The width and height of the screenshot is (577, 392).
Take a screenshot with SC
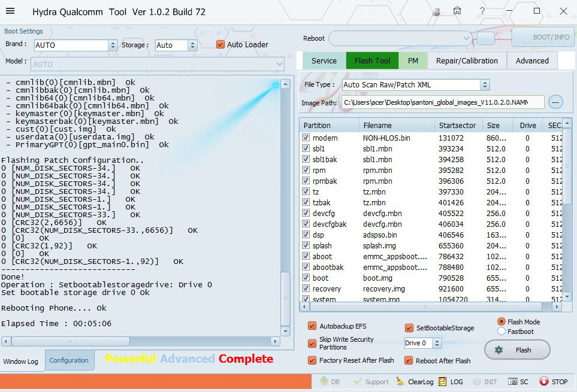[x=518, y=381]
